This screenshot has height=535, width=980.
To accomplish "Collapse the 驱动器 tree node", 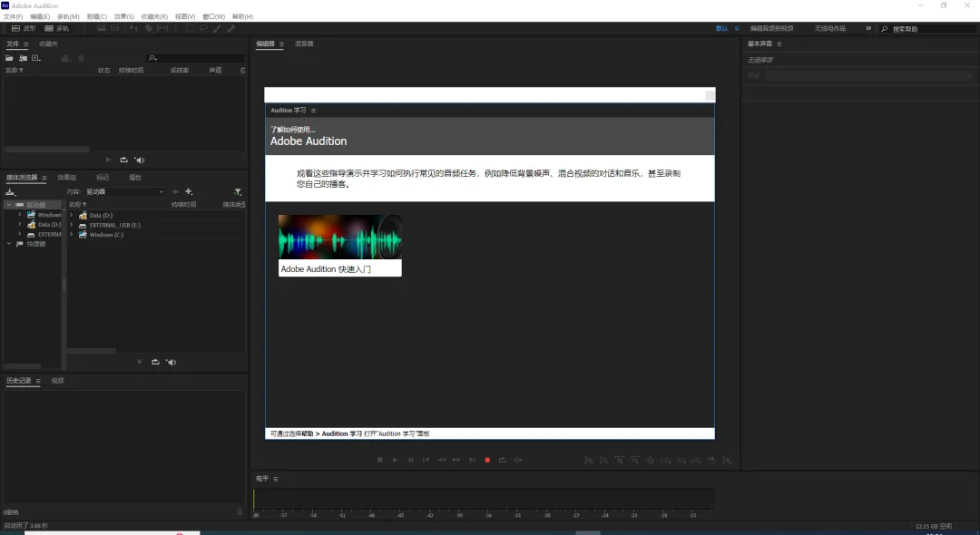I will point(9,205).
